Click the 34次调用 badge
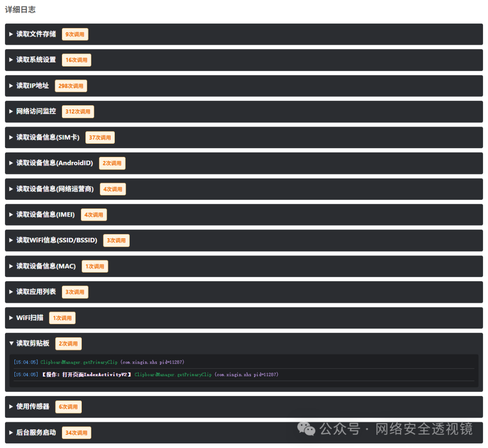This screenshot has height=448, width=488. pos(76,433)
